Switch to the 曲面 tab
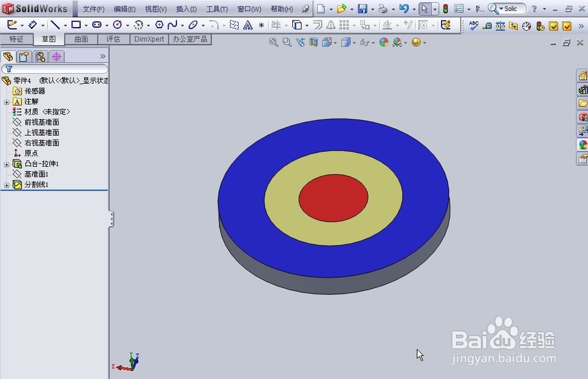 point(81,39)
